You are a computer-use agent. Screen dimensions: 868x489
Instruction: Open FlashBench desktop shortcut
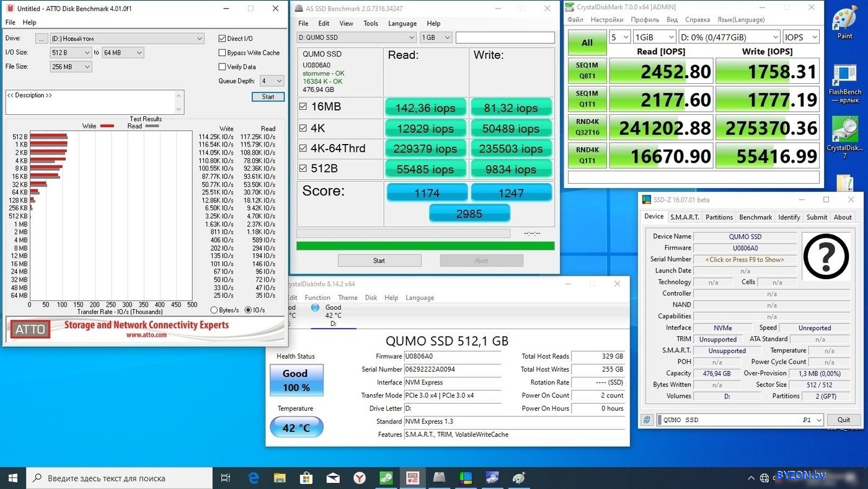844,84
